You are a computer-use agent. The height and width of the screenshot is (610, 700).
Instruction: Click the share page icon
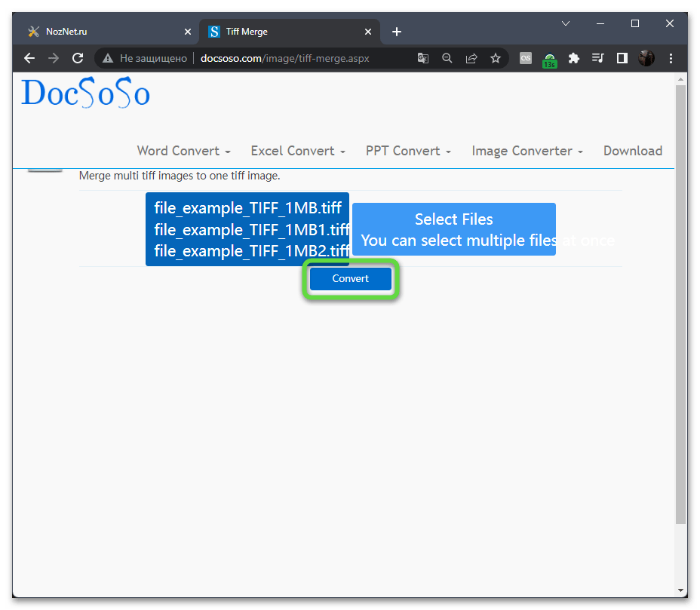click(471, 59)
